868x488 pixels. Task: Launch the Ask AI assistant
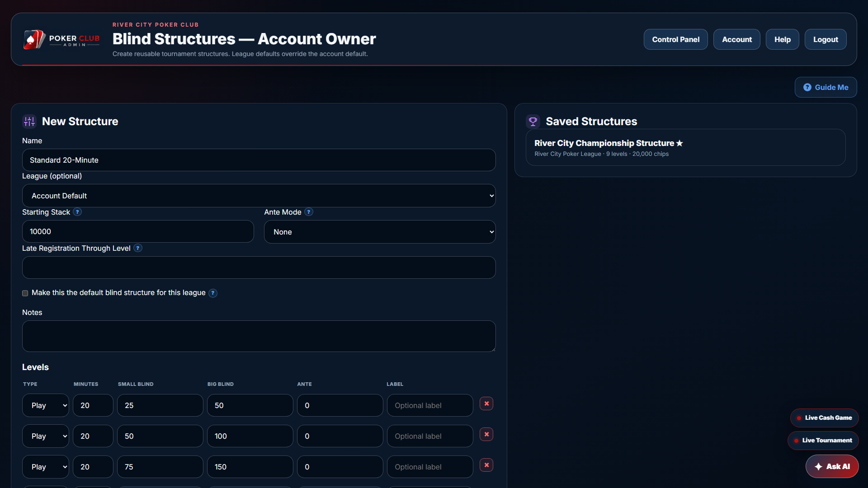(832, 466)
